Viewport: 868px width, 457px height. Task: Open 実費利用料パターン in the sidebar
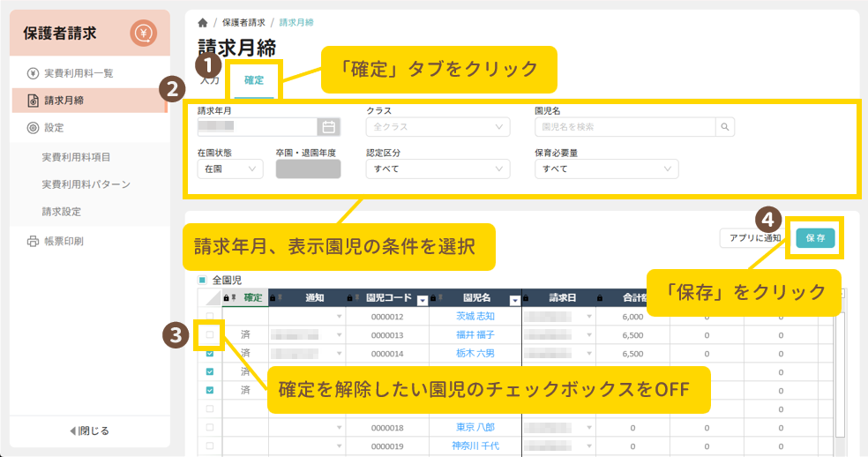coord(86,184)
